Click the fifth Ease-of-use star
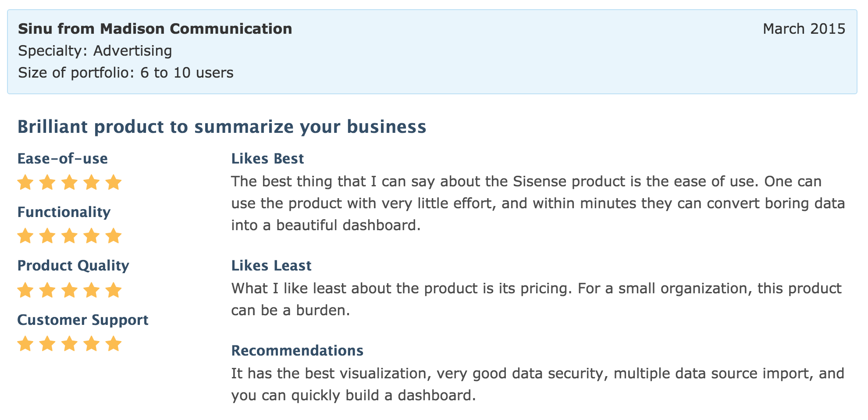This screenshot has height=420, width=868. 113,182
